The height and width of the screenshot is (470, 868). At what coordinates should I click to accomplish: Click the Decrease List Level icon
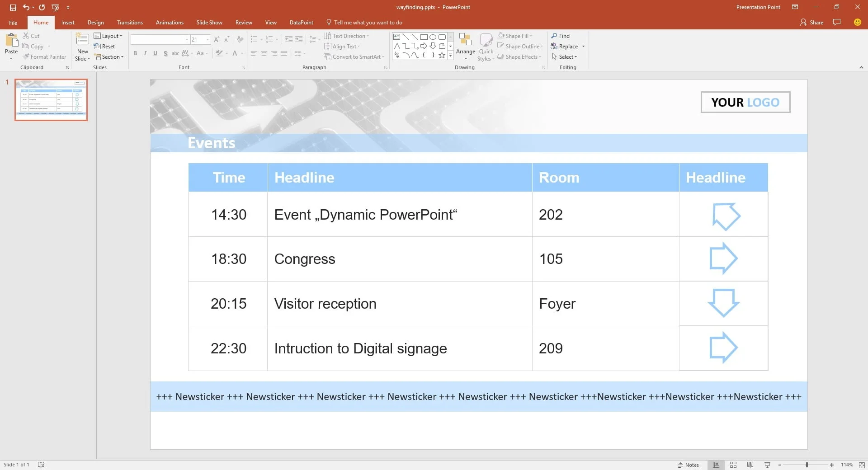pos(289,40)
